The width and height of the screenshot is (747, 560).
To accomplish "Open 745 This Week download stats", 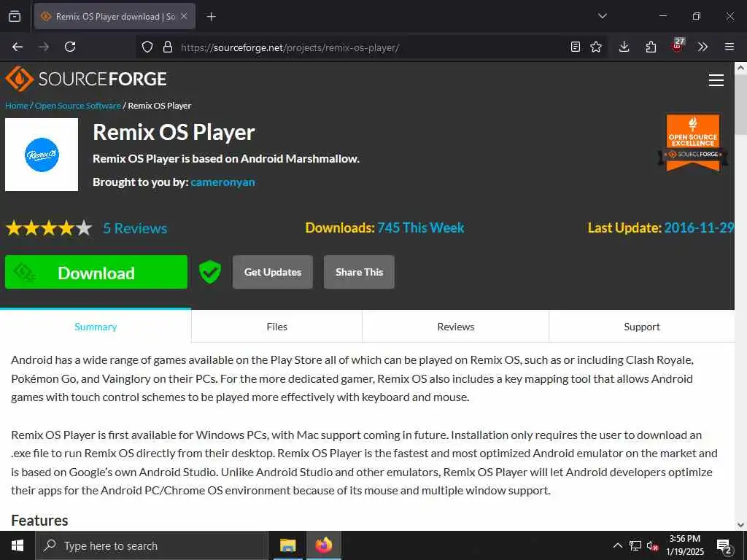I will click(421, 227).
